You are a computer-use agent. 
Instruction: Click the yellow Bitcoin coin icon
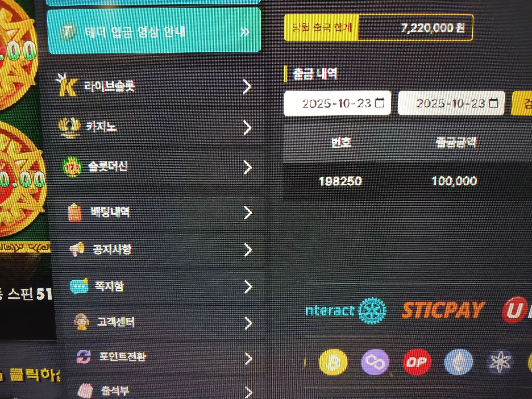click(333, 362)
